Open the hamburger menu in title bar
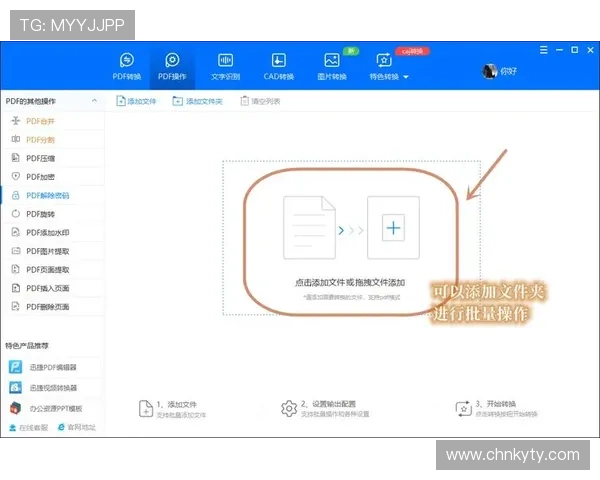Screen dimensions: 600x480 [x=543, y=50]
